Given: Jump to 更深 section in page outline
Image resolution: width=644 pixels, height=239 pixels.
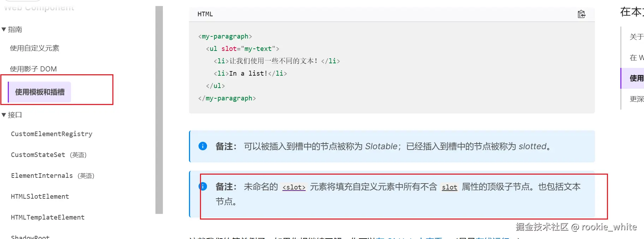Looking at the screenshot, I should pyautogui.click(x=636, y=99).
